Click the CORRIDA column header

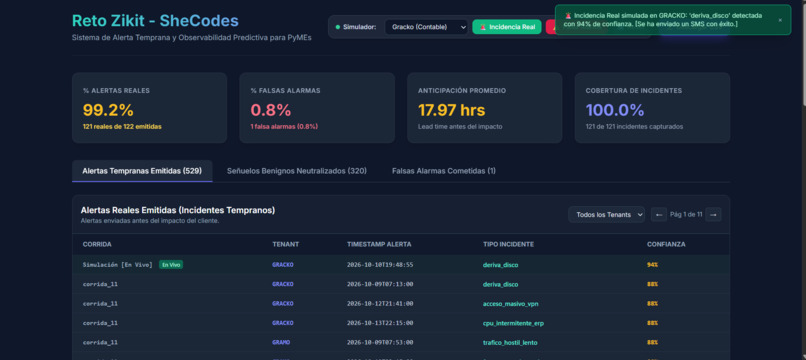tap(97, 244)
